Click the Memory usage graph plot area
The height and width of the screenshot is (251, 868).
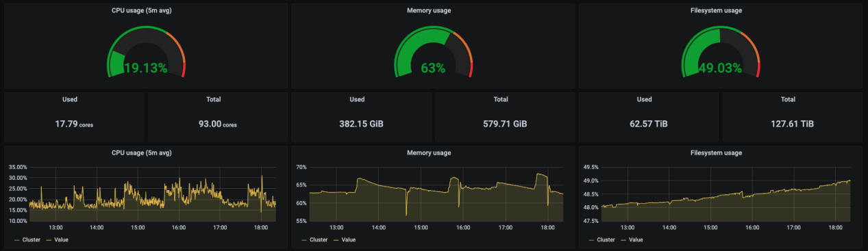coord(436,194)
